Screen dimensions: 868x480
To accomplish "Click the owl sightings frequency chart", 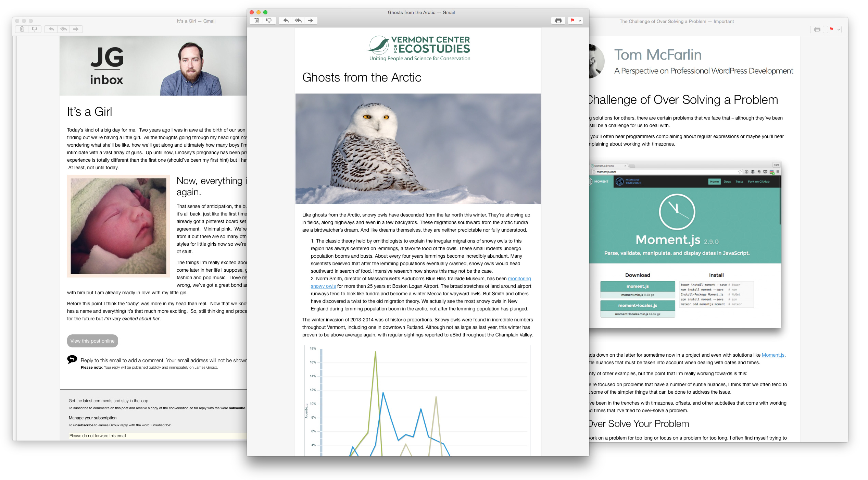I will pos(417,401).
